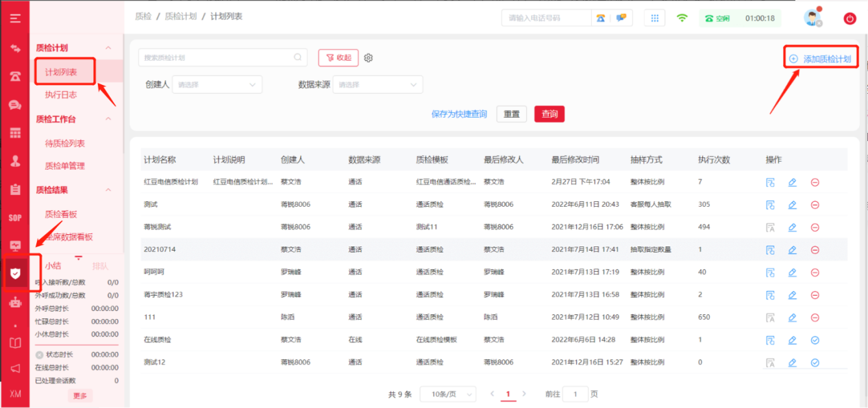Open the 创建人 dropdown
Image resolution: width=868 pixels, height=408 pixels.
click(x=217, y=85)
